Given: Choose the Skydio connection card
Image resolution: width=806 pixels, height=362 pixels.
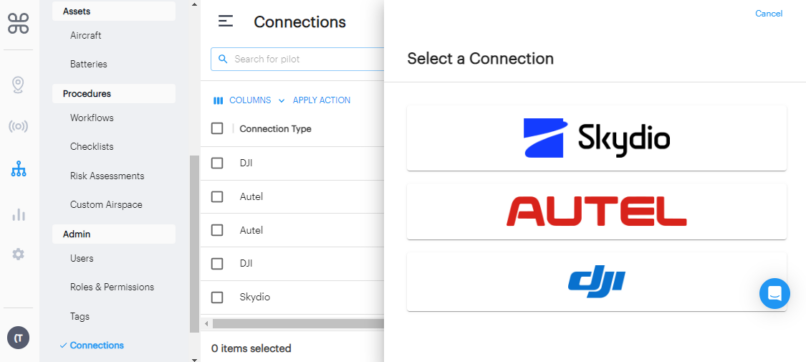Looking at the screenshot, I should [596, 138].
